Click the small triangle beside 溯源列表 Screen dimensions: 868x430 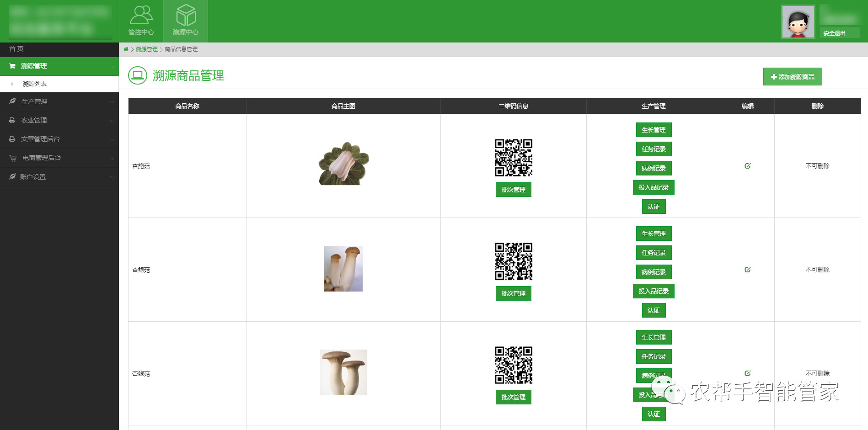tap(12, 84)
